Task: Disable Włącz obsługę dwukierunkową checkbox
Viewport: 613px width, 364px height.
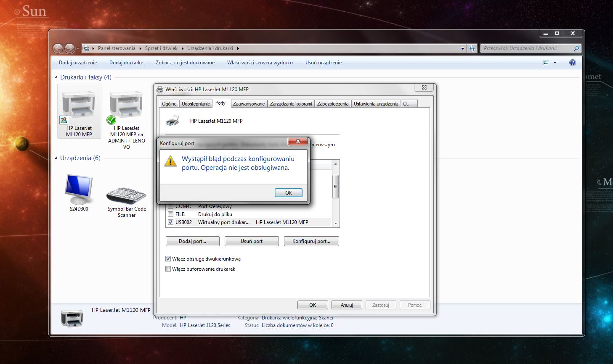Action: [x=168, y=259]
